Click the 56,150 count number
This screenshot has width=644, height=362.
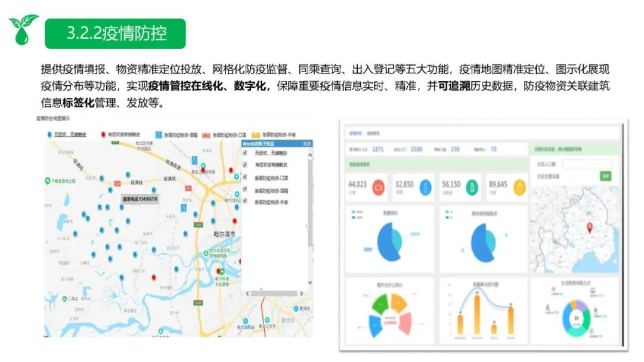point(451,184)
